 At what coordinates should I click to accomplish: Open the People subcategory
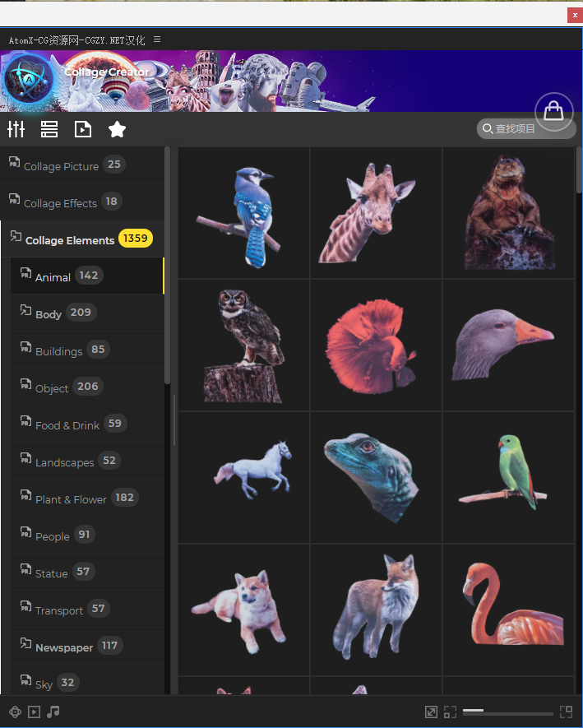[x=87, y=535]
